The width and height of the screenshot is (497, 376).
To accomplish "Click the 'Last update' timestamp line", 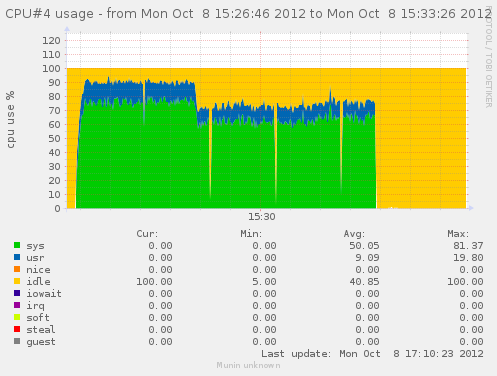I will click(372, 354).
